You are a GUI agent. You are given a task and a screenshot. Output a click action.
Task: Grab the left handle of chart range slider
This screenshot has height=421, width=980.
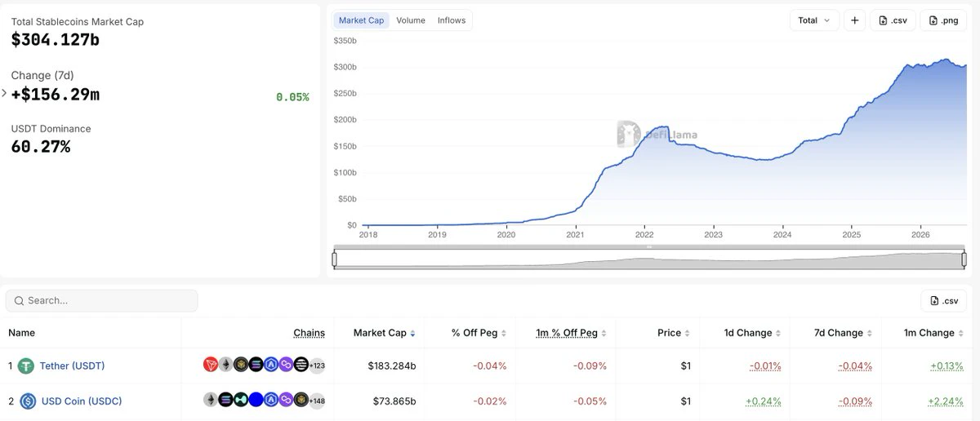pyautogui.click(x=335, y=259)
